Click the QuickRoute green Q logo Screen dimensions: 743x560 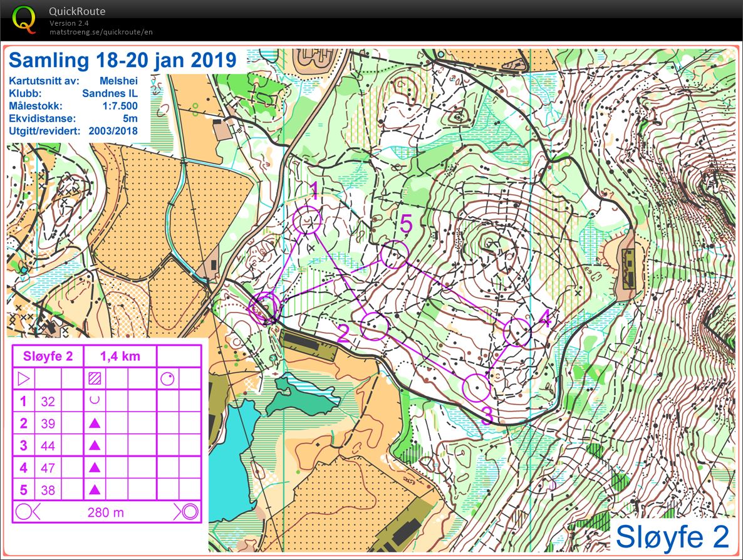pyautogui.click(x=24, y=19)
